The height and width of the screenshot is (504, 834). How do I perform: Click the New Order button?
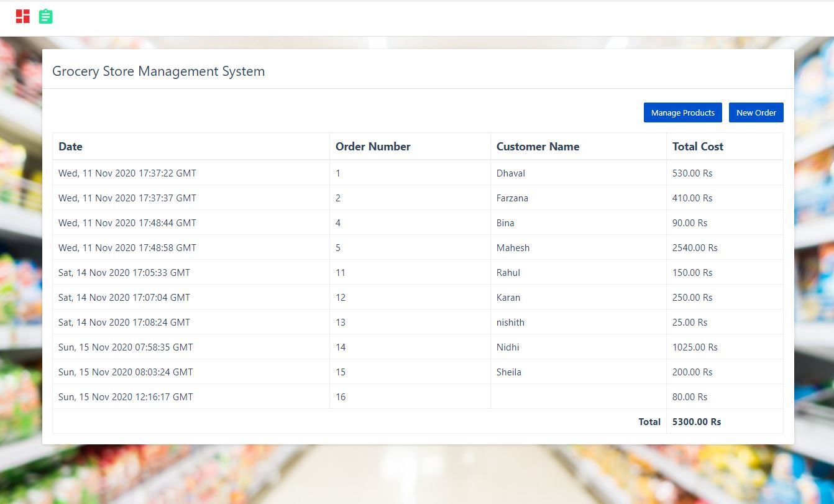756,112
